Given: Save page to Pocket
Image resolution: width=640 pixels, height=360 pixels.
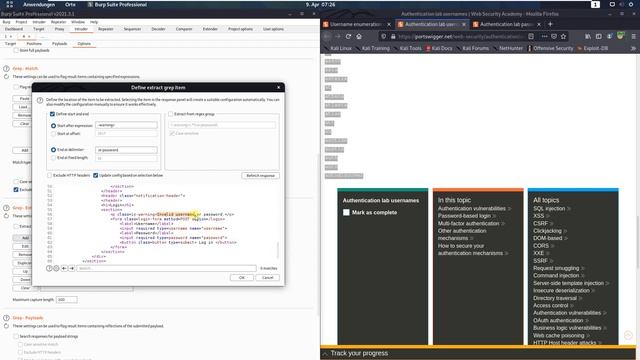Looking at the screenshot, I should pos(554,36).
